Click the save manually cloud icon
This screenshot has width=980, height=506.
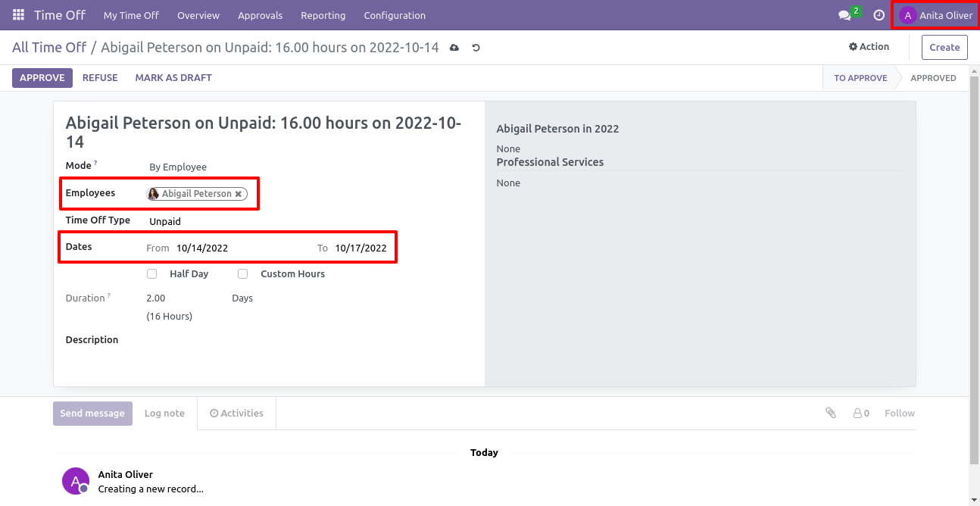pyautogui.click(x=454, y=48)
